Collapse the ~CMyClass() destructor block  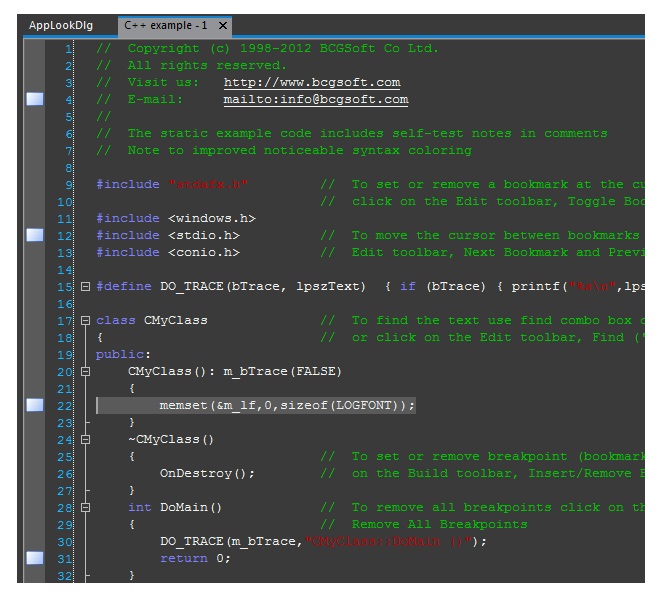(85, 439)
